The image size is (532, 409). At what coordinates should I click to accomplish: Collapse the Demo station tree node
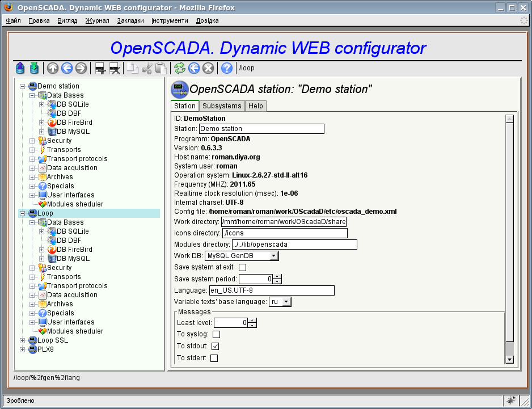[22, 86]
